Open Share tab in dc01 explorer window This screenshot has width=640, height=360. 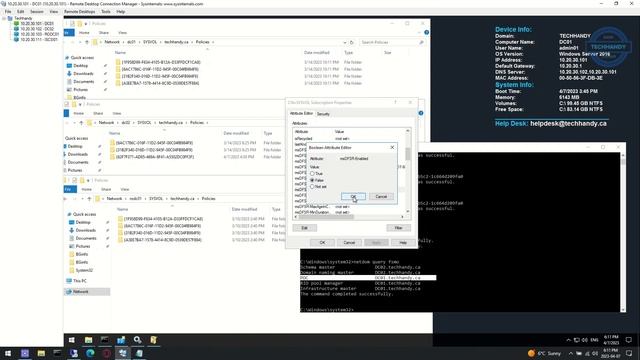point(104,33)
